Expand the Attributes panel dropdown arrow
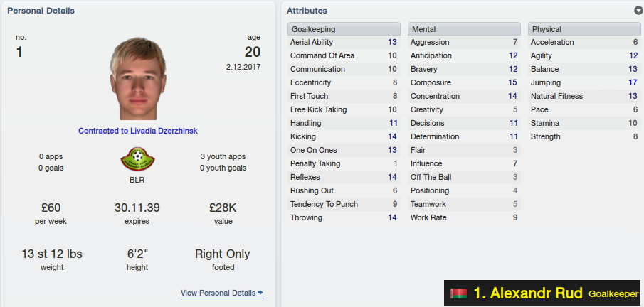This screenshot has width=644, height=307. (x=638, y=11)
